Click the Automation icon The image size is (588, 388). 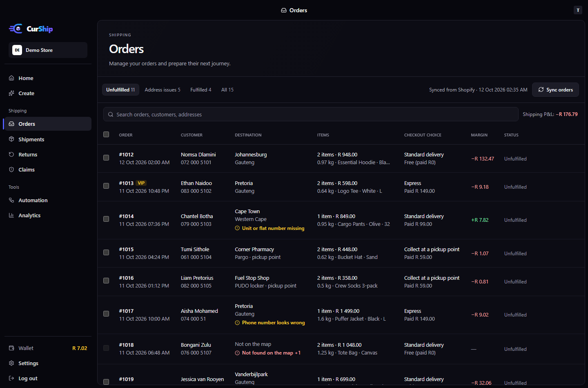(x=11, y=200)
